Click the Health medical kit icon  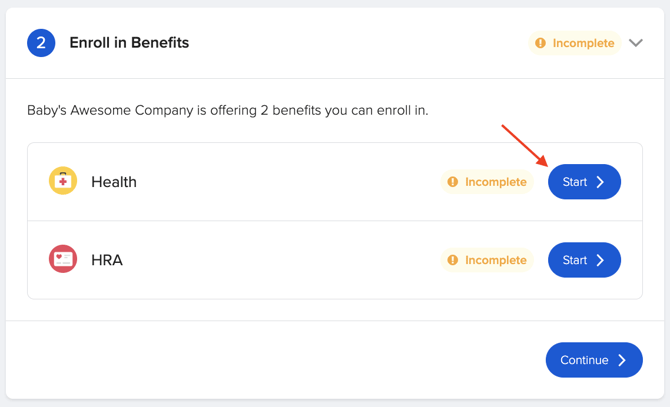click(x=63, y=181)
